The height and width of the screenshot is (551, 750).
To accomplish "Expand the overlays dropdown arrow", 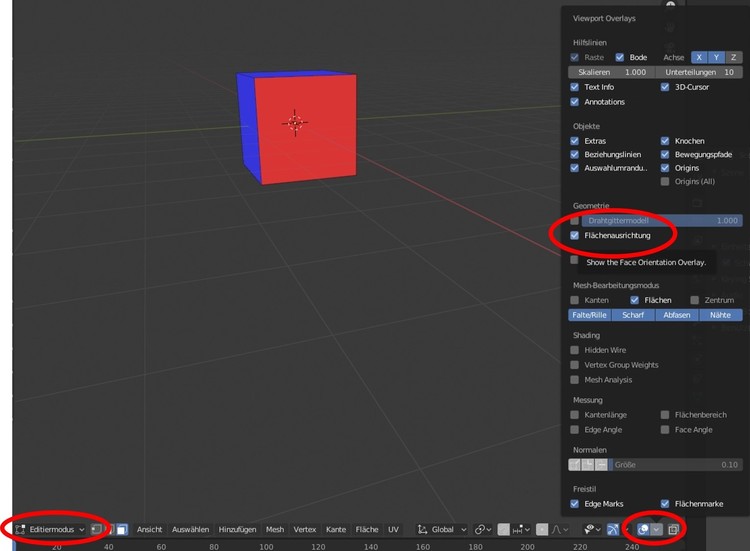I will [657, 529].
